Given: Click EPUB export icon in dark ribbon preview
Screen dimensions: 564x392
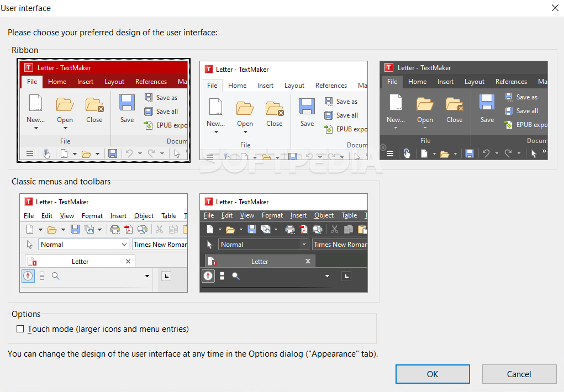Looking at the screenshot, I should click(x=508, y=125).
